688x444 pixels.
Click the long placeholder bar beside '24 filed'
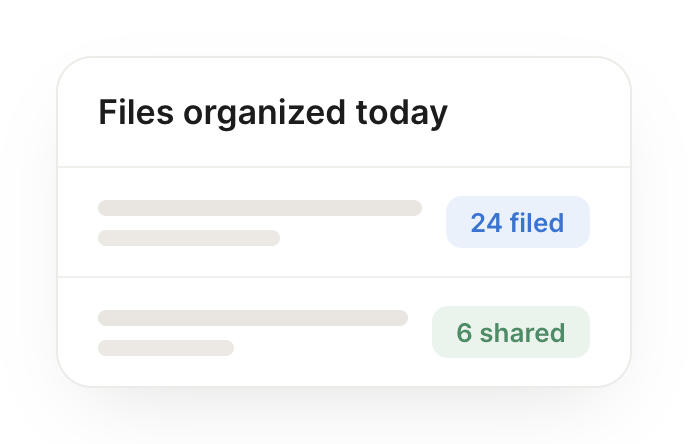pyautogui.click(x=260, y=208)
